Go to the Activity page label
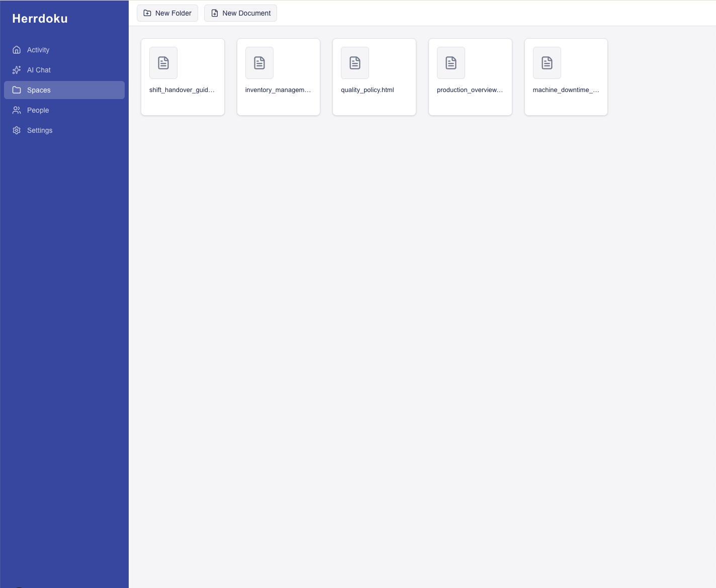The height and width of the screenshot is (588, 716). pos(38,50)
